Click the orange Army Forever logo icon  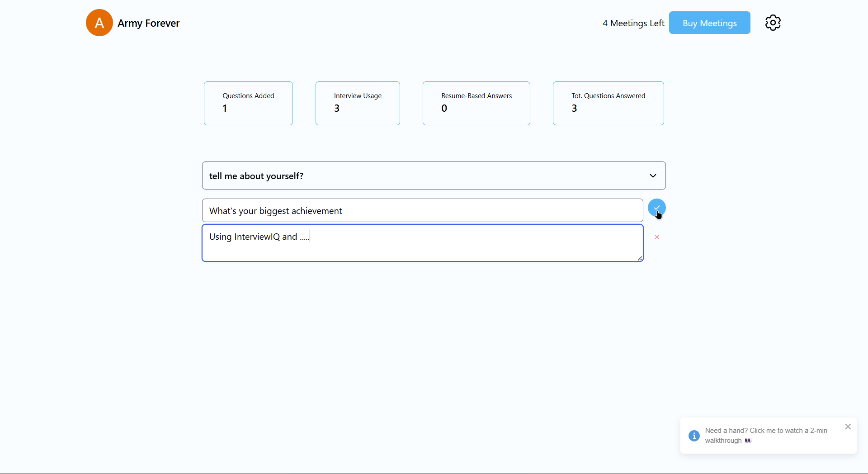[x=99, y=23]
